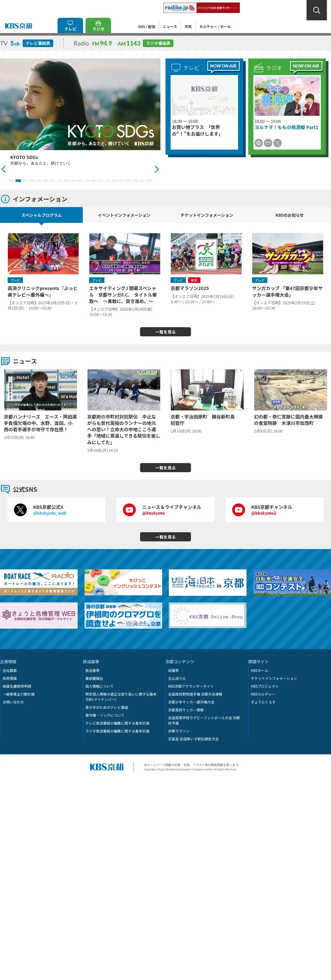Open KBS京都 Online Shop banner
This screenshot has height=980, width=331.
pyautogui.click(x=208, y=615)
